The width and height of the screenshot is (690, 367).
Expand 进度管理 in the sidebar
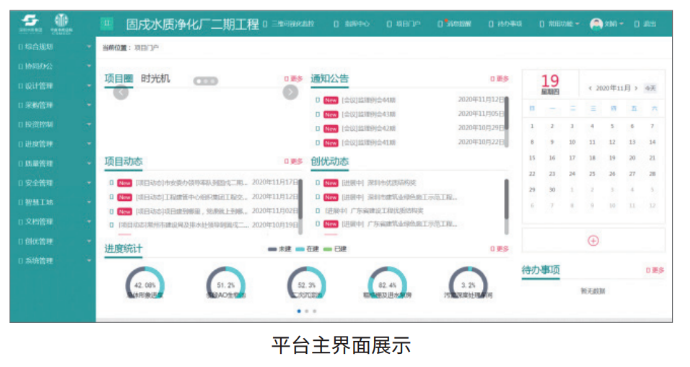point(53,144)
